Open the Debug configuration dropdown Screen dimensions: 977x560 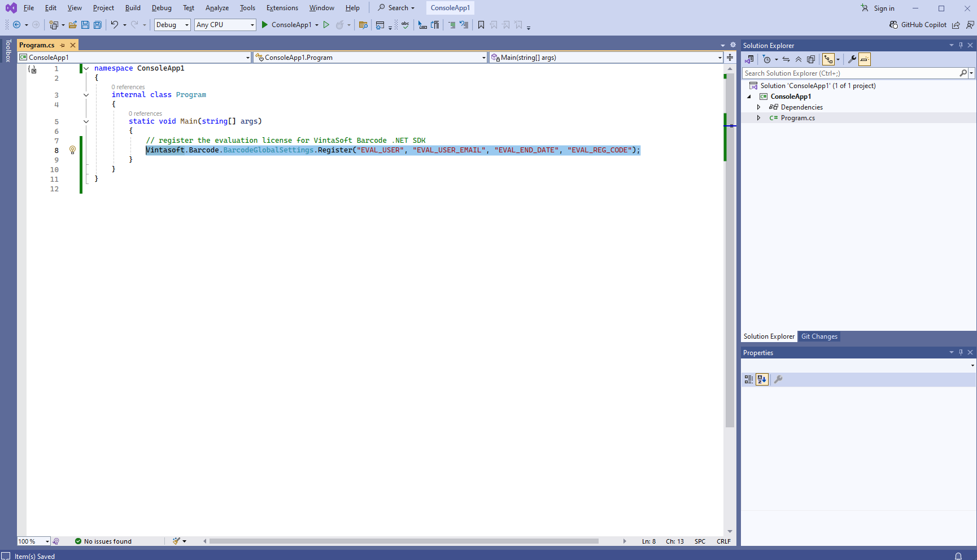172,25
